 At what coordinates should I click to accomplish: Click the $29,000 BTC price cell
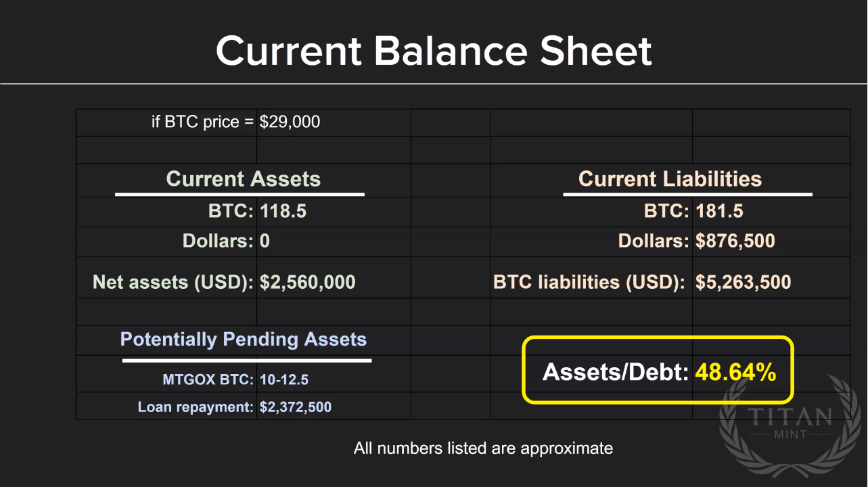tap(290, 122)
